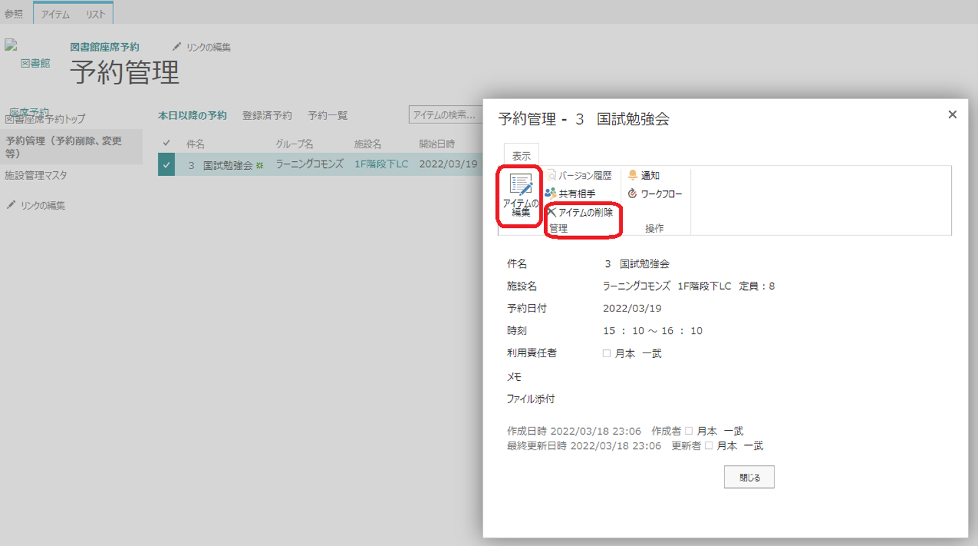Switch to the 参照 ribbon tab
The width and height of the screenshot is (980, 546).
tap(14, 13)
